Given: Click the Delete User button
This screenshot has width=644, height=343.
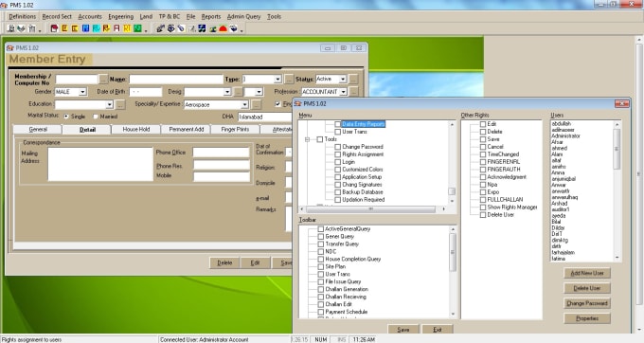Looking at the screenshot, I should coord(587,288).
